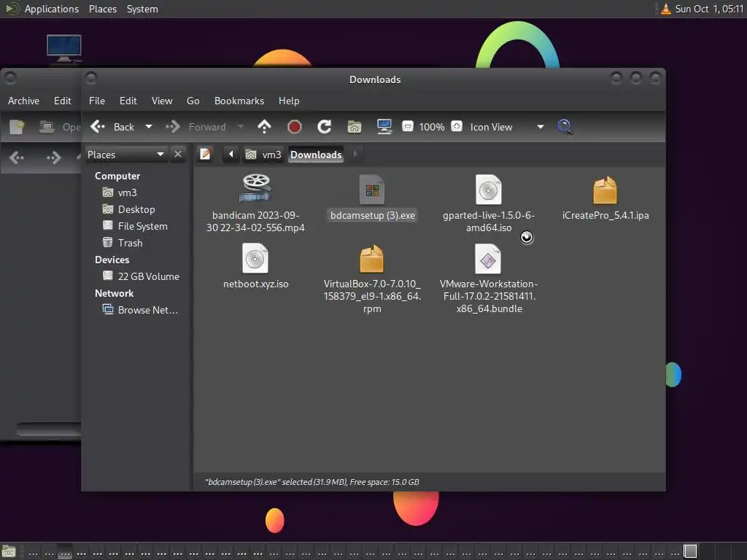Click the bdcamsetup (3).exe filename label

click(x=373, y=215)
